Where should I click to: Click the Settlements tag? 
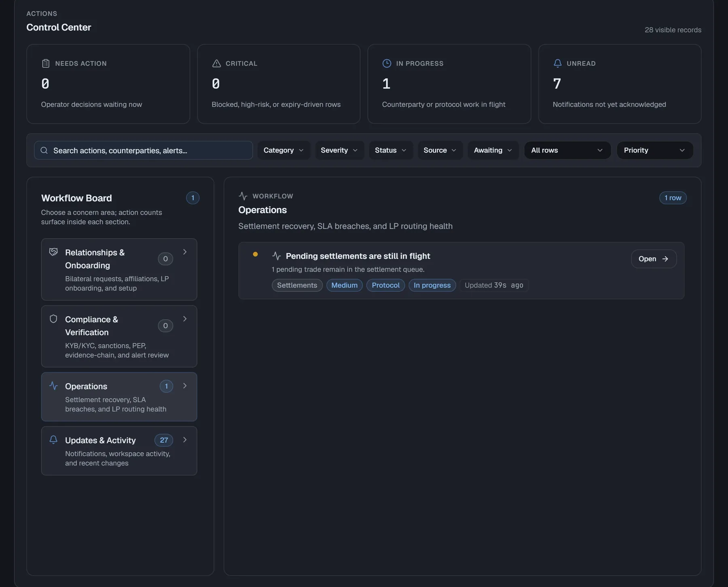click(x=297, y=285)
